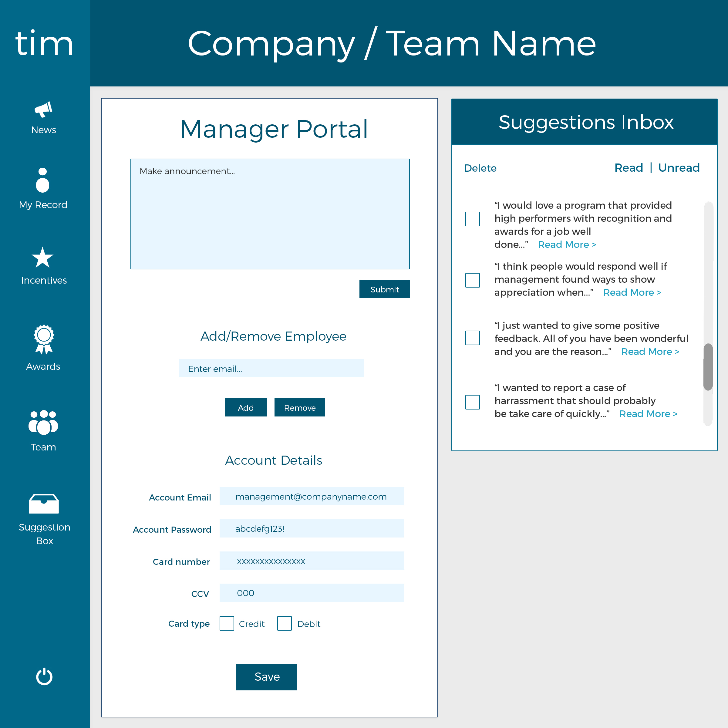Viewport: 728px width, 728px height.
Task: Click the Enter email input field
Action: [x=271, y=368]
